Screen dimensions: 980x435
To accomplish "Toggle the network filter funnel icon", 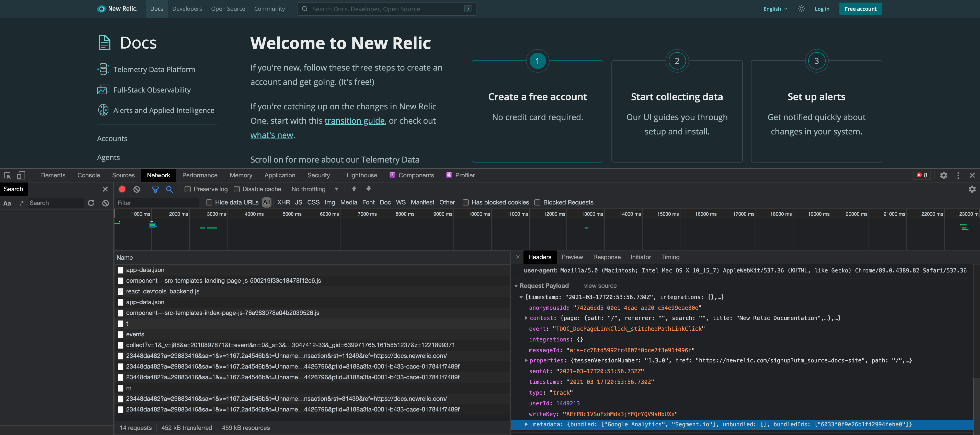I will [155, 189].
